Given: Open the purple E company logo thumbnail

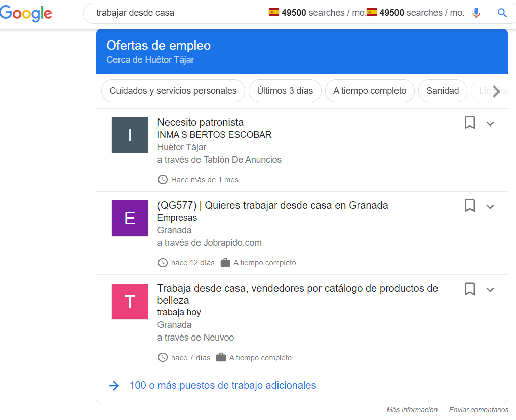Looking at the screenshot, I should (130, 218).
